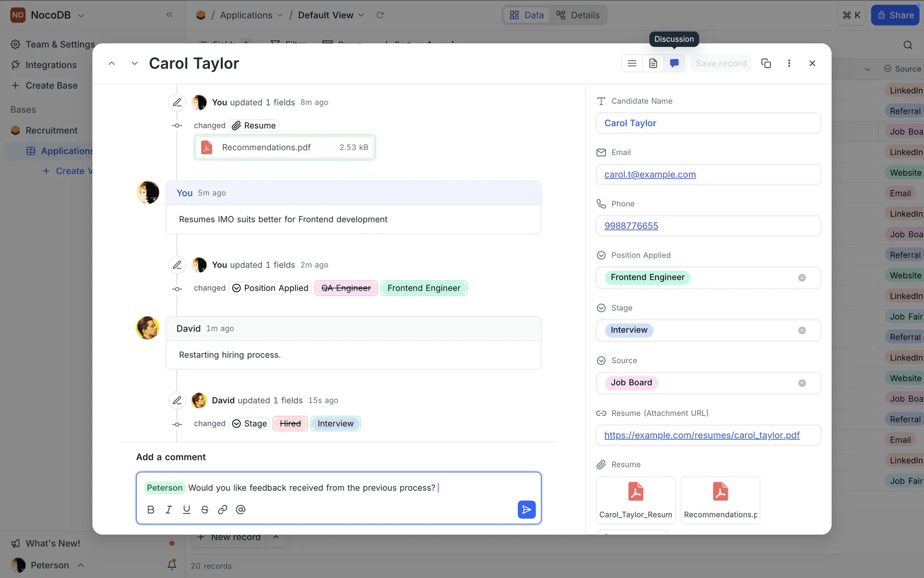
Task: Copy record using the duplicate icon
Action: pos(766,63)
